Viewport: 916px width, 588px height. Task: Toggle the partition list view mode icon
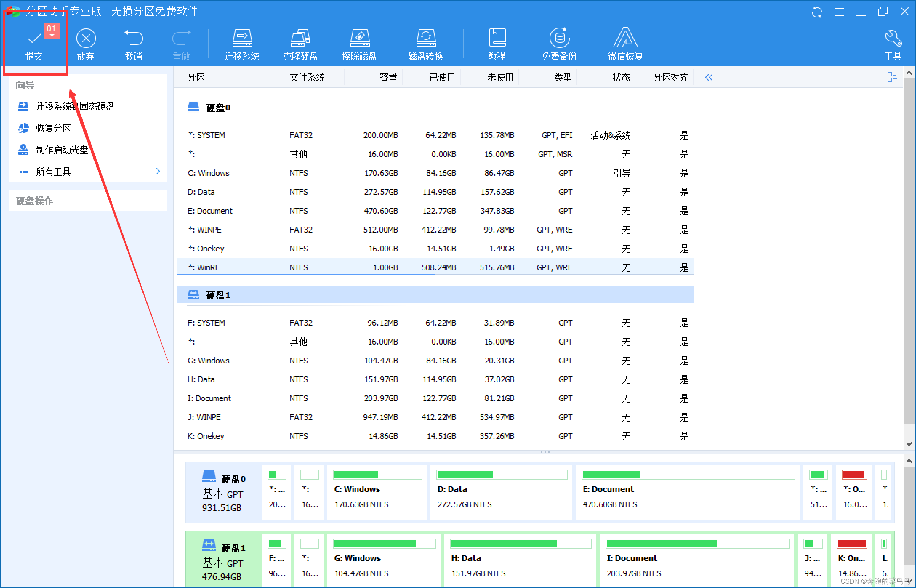pos(892,77)
